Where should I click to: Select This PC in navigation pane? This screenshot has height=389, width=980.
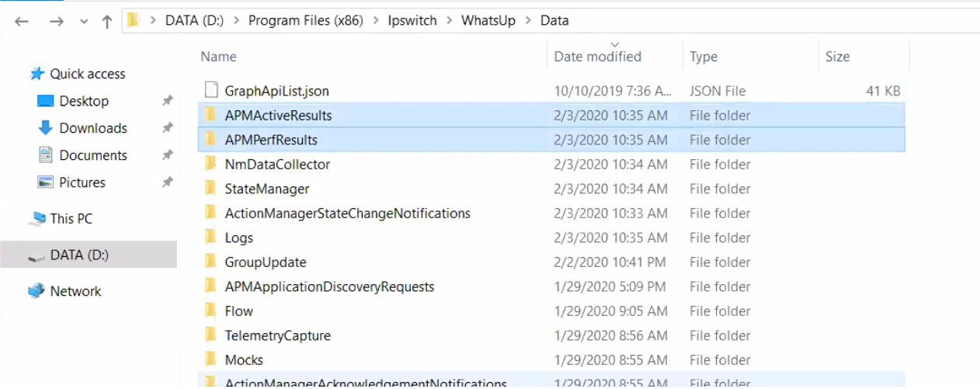[71, 219]
